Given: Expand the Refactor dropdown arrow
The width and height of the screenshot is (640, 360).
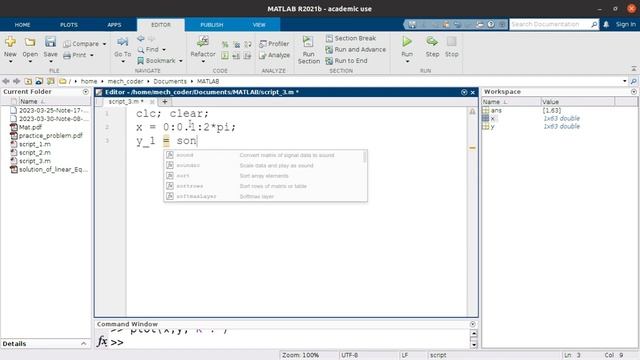Looking at the screenshot, I should tap(203, 62).
